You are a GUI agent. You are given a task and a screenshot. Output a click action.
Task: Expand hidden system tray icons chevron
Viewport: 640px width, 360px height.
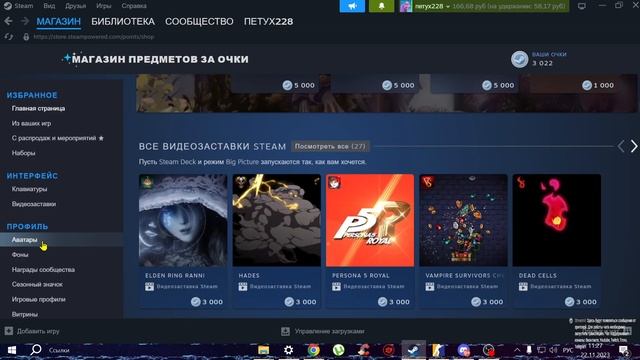point(517,350)
